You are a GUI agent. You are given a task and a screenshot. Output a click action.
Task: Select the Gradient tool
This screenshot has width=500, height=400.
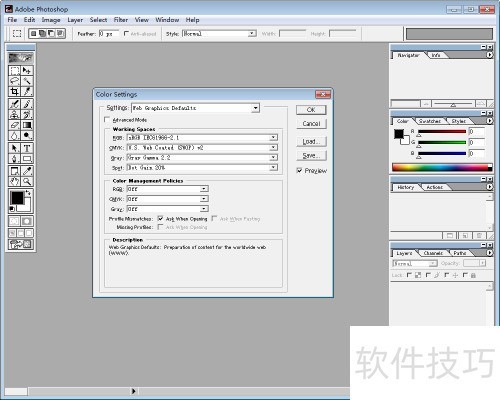27,125
